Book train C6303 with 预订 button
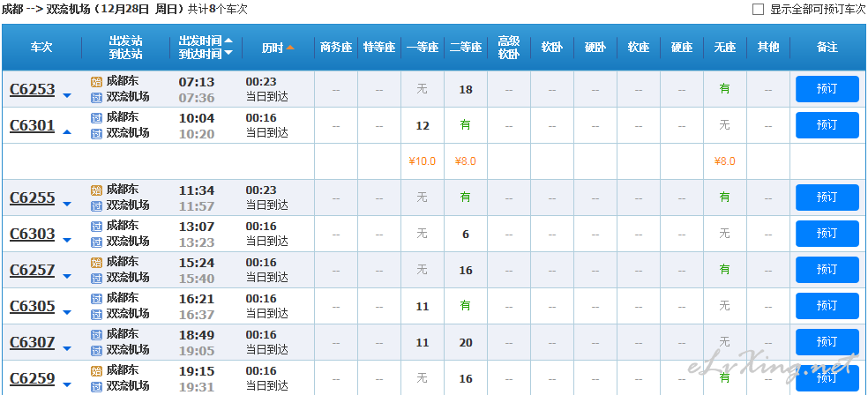This screenshot has width=868, height=395. pyautogui.click(x=827, y=234)
